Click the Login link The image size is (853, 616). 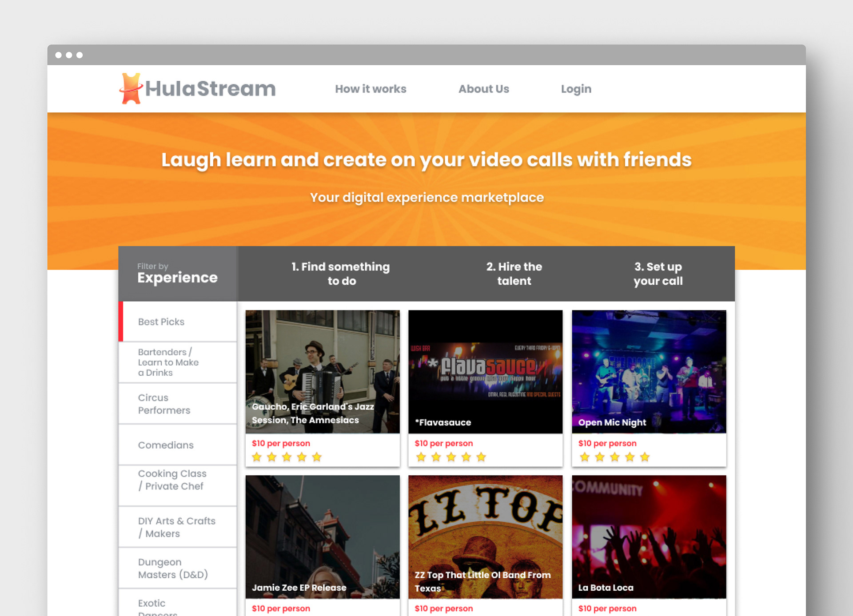click(576, 89)
